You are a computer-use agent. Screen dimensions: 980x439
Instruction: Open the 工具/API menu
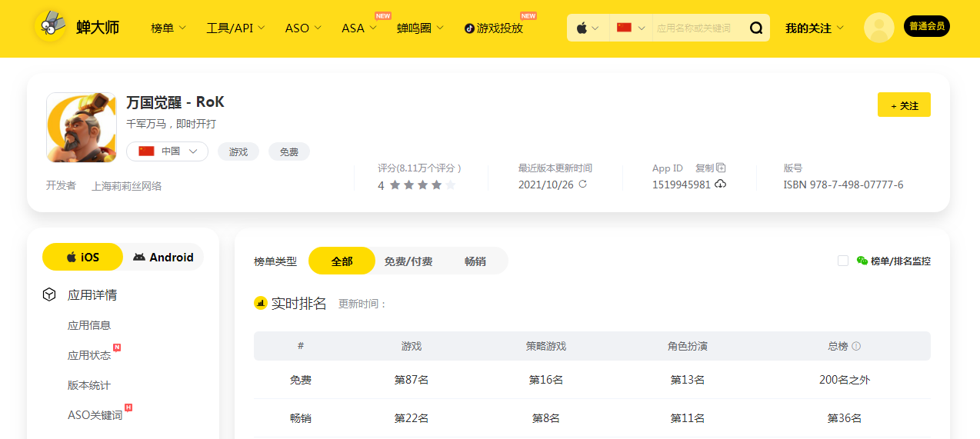pyautogui.click(x=235, y=28)
